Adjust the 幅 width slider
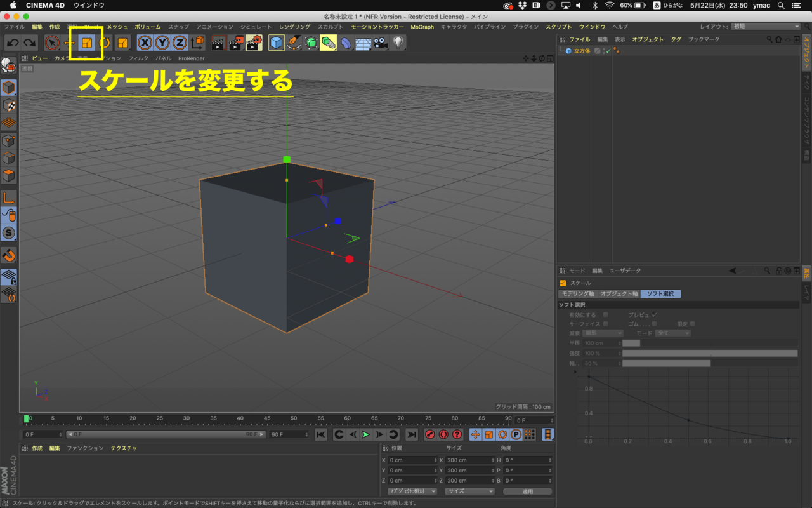 710,363
